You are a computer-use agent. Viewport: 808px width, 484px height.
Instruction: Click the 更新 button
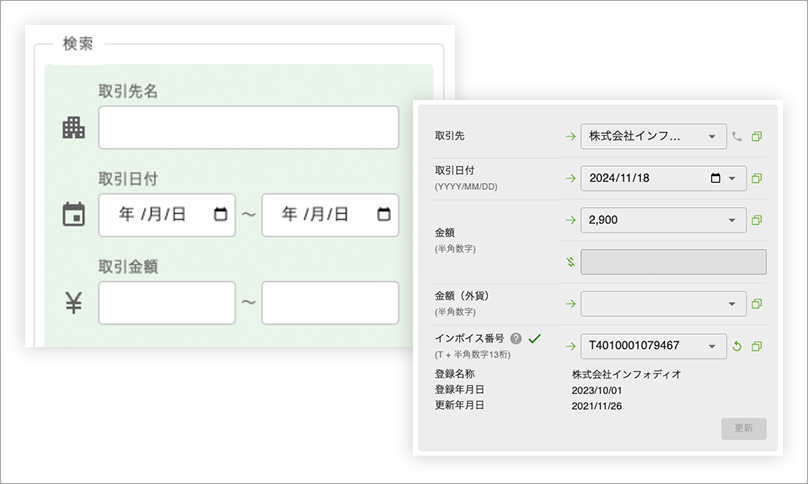click(744, 428)
